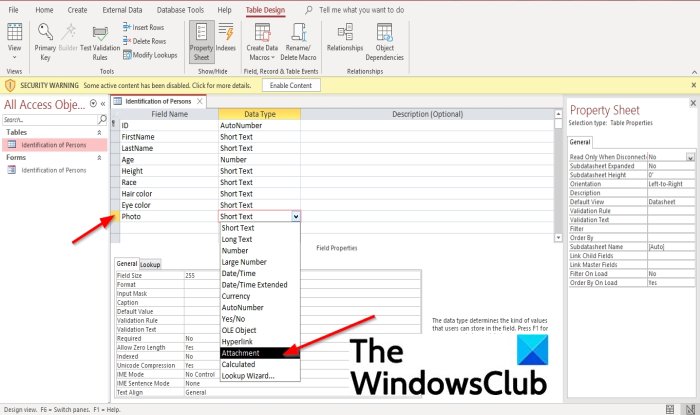This screenshot has height=415, width=700.
Task: Click the navigation search magnifier icon
Action: (102, 119)
